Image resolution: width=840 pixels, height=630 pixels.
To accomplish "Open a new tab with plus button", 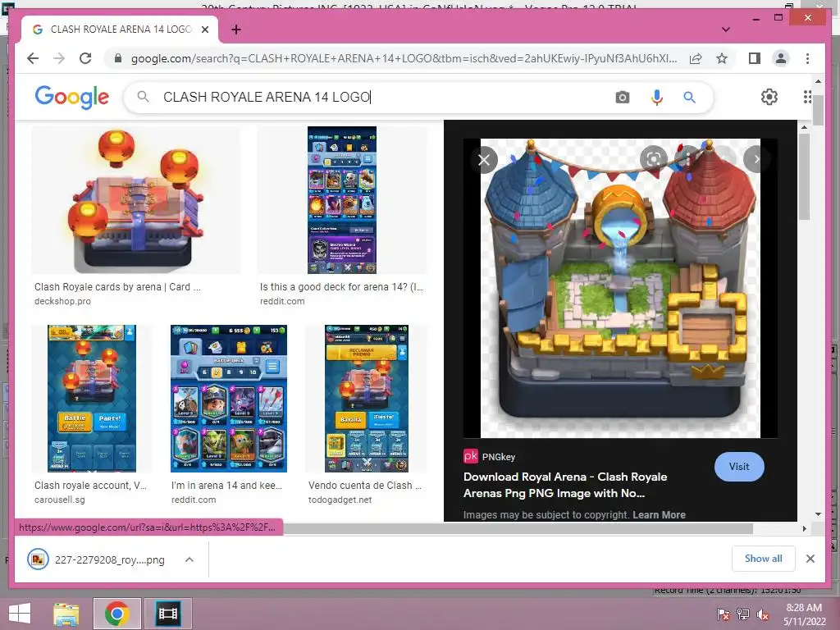I will (x=236, y=30).
